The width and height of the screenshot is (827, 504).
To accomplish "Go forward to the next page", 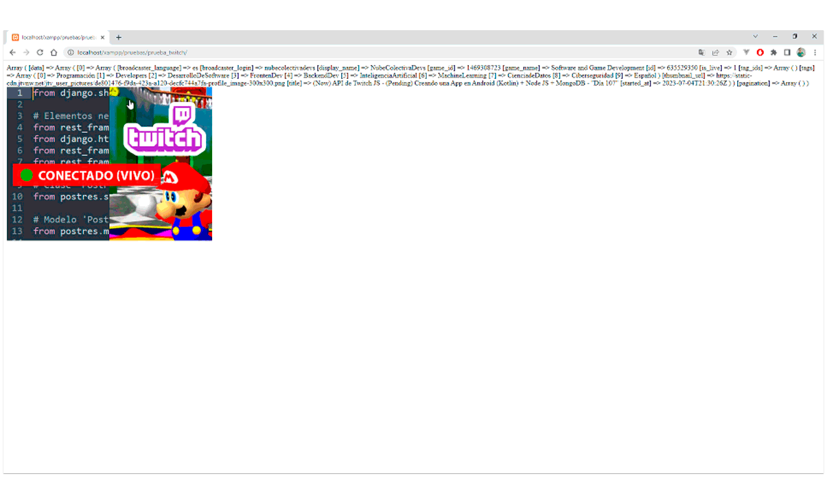I will click(26, 52).
